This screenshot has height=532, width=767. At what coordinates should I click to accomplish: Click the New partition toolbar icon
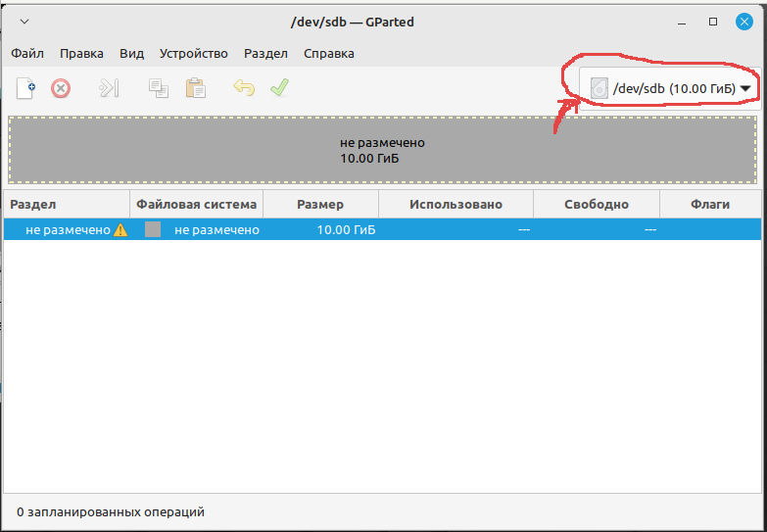click(25, 88)
